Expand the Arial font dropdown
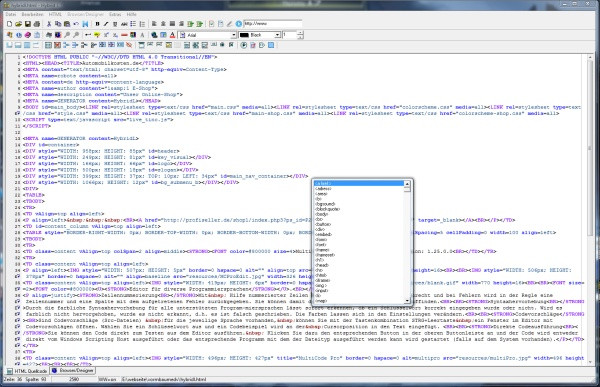The image size is (600, 387). pos(233,35)
